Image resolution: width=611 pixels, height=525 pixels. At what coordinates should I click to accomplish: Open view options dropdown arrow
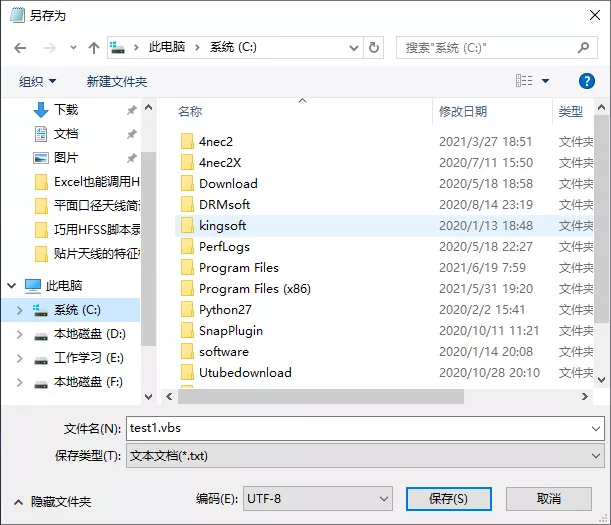[x=546, y=81]
